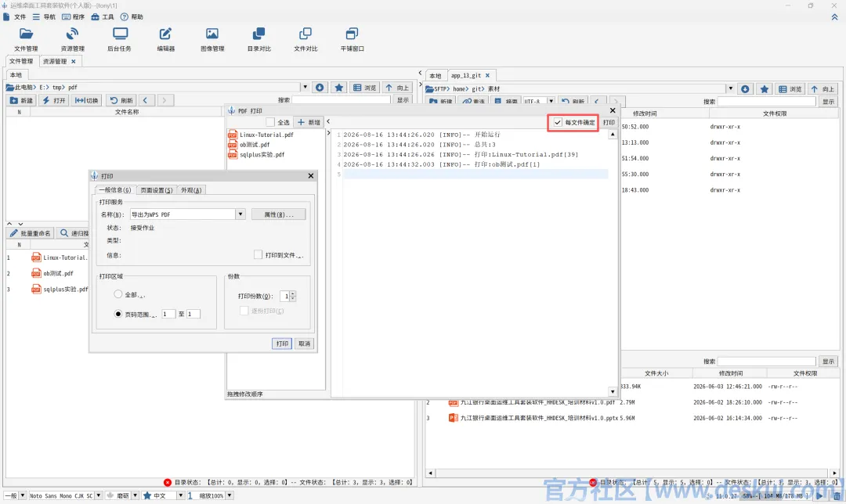Close the 资源管理 tab with its x
Image resolution: width=846 pixels, height=504 pixels.
pos(74,62)
